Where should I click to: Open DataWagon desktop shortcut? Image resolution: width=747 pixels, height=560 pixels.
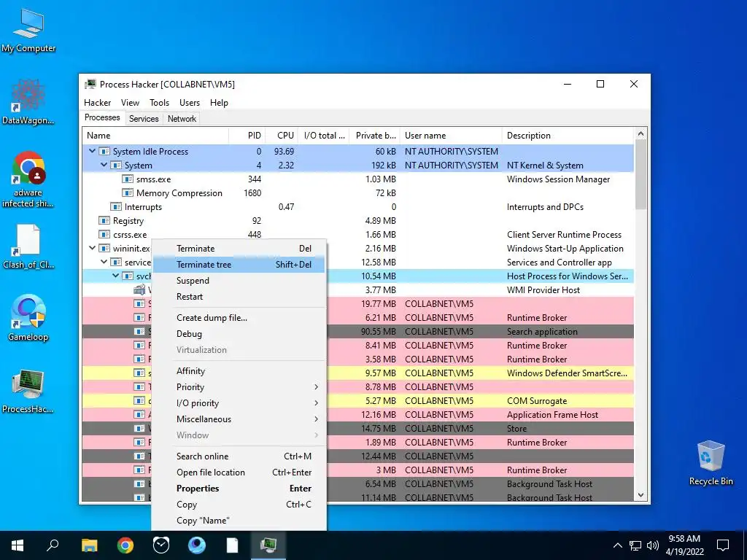pyautogui.click(x=28, y=101)
